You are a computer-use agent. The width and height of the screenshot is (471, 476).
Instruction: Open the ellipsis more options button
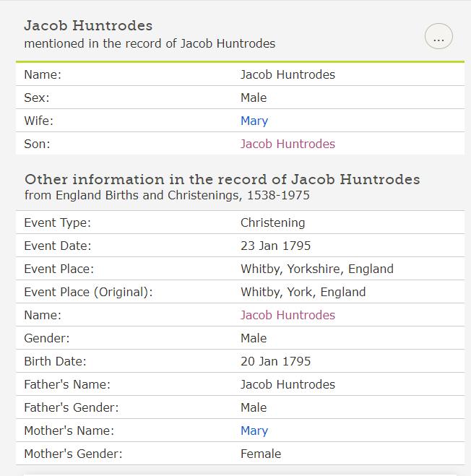pyautogui.click(x=438, y=37)
